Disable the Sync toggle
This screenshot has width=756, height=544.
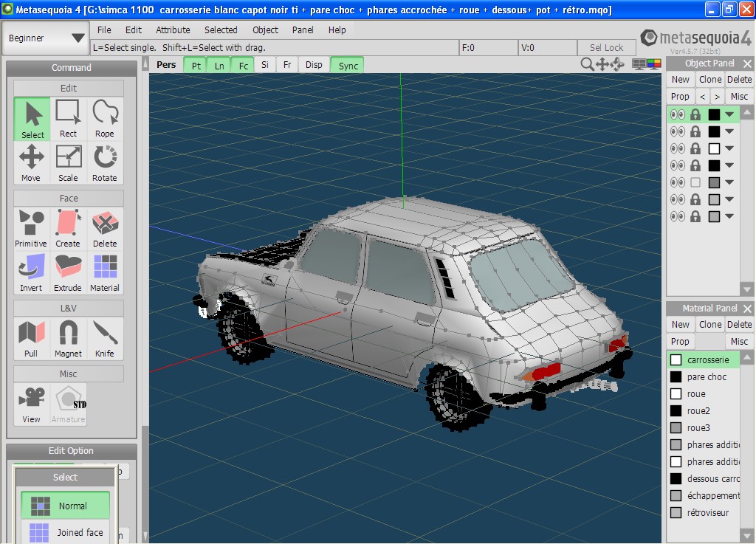tap(348, 66)
